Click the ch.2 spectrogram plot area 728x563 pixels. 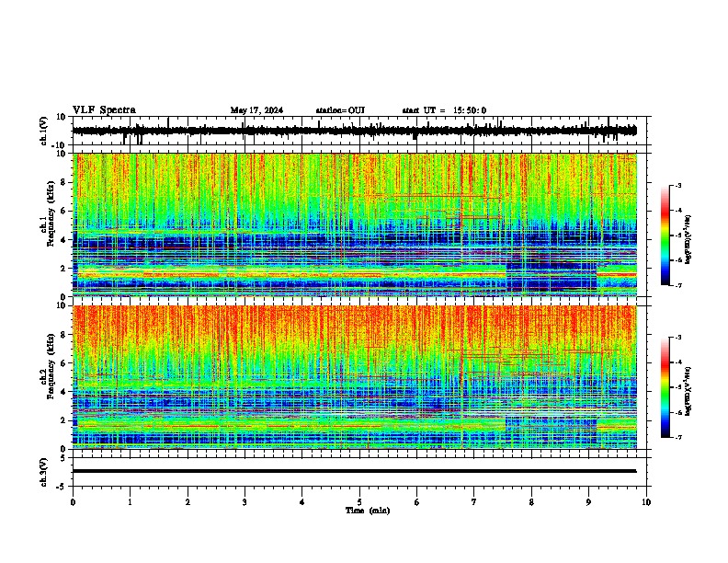(355, 377)
